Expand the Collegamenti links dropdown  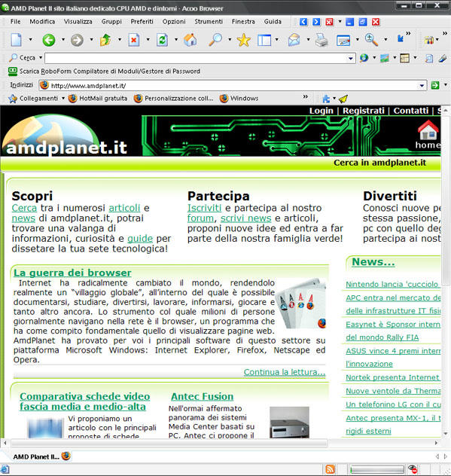pyautogui.click(x=63, y=98)
